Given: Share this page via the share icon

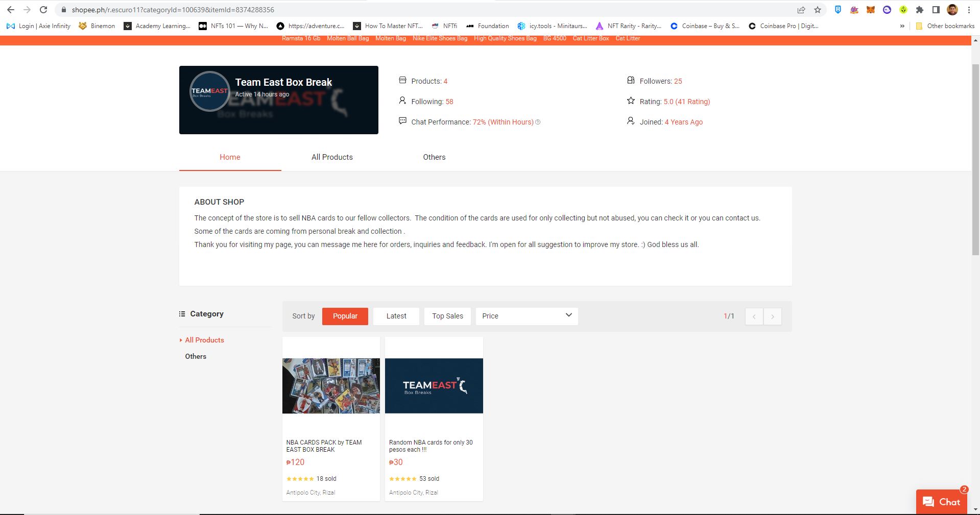Looking at the screenshot, I should [801, 10].
